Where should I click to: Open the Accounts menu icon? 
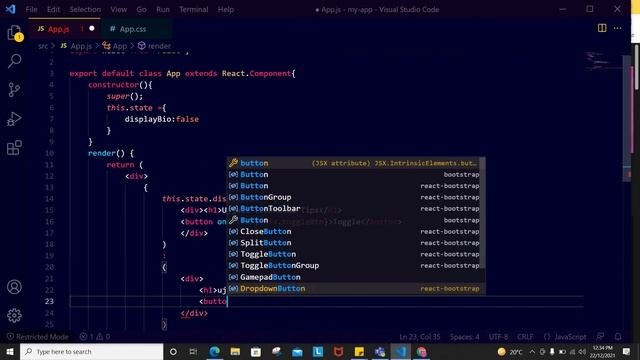[x=14, y=287]
